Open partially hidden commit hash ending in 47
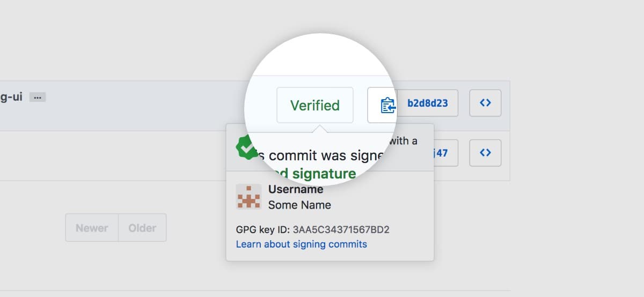Screen dimensions: 644x297 click(440, 153)
